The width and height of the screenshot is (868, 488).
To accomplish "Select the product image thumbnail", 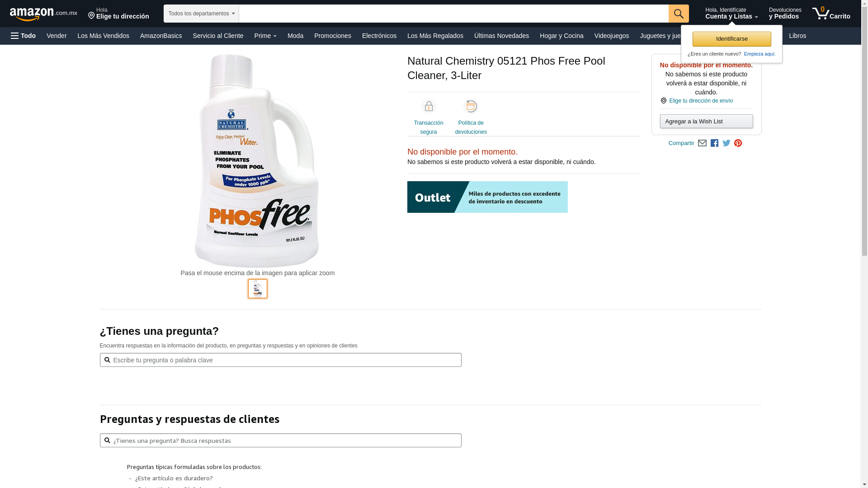I will pyautogui.click(x=258, y=289).
